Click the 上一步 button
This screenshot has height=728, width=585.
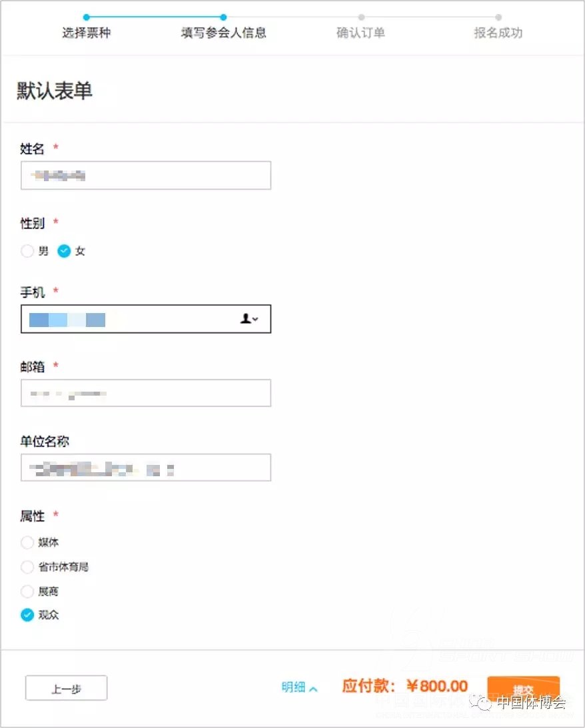[x=67, y=688]
